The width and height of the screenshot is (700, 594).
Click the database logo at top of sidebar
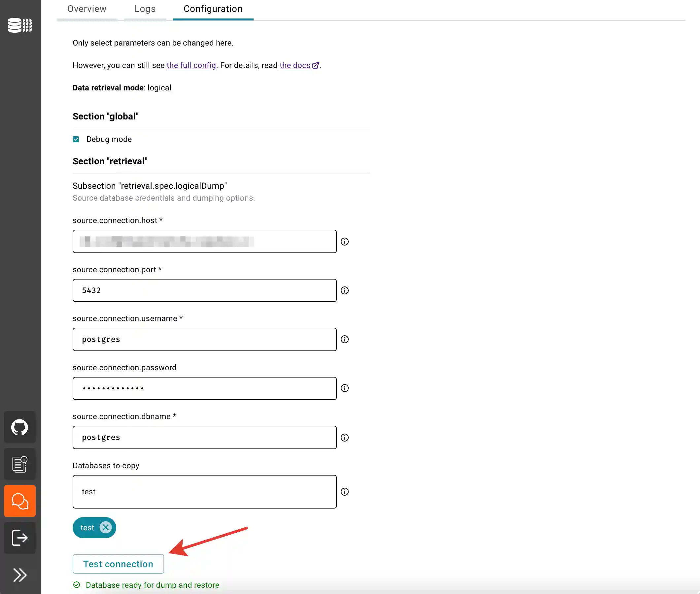[19, 25]
